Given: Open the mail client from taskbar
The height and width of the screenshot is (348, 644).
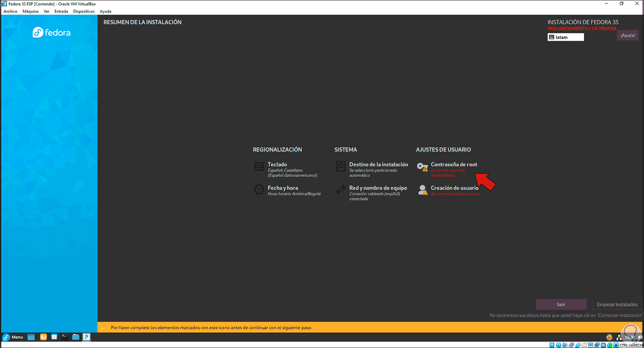Looking at the screenshot, I should 54,337.
